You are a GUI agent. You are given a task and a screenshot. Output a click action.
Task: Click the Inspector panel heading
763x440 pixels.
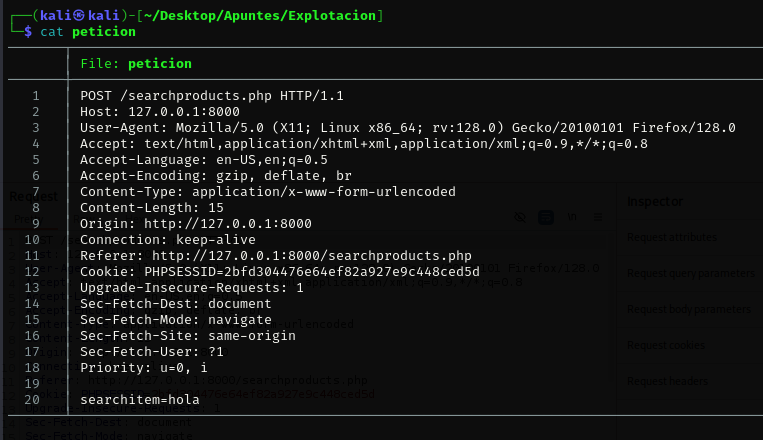(x=655, y=201)
